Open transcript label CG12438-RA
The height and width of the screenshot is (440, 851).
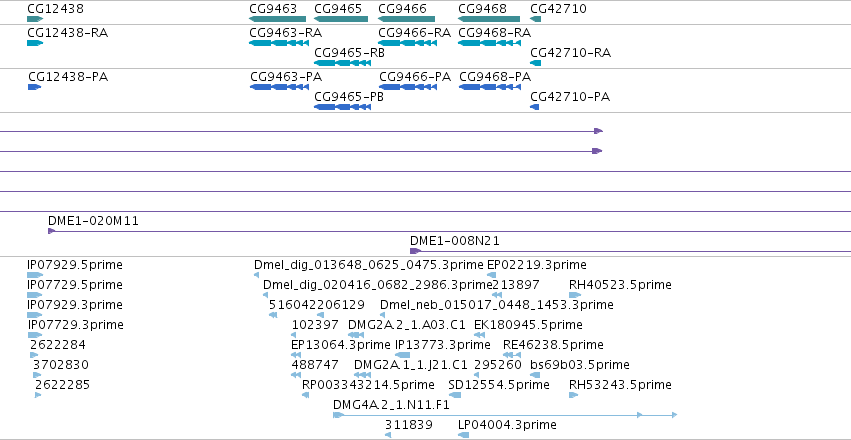(67, 33)
